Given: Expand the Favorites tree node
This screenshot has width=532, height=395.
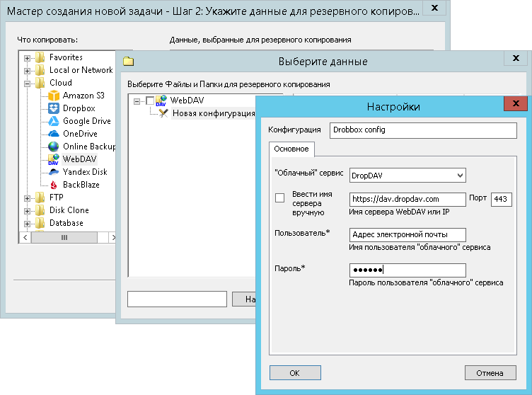Looking at the screenshot, I should pyautogui.click(x=27, y=58).
